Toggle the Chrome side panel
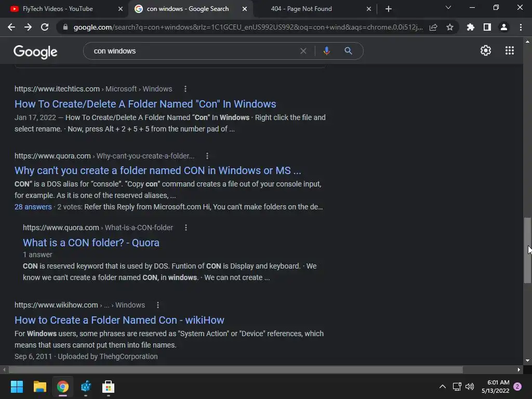Viewport: 532px width, 399px height. [487, 27]
